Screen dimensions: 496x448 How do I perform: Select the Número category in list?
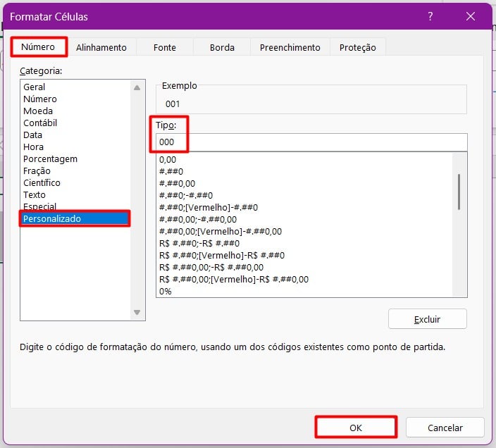tap(76, 99)
